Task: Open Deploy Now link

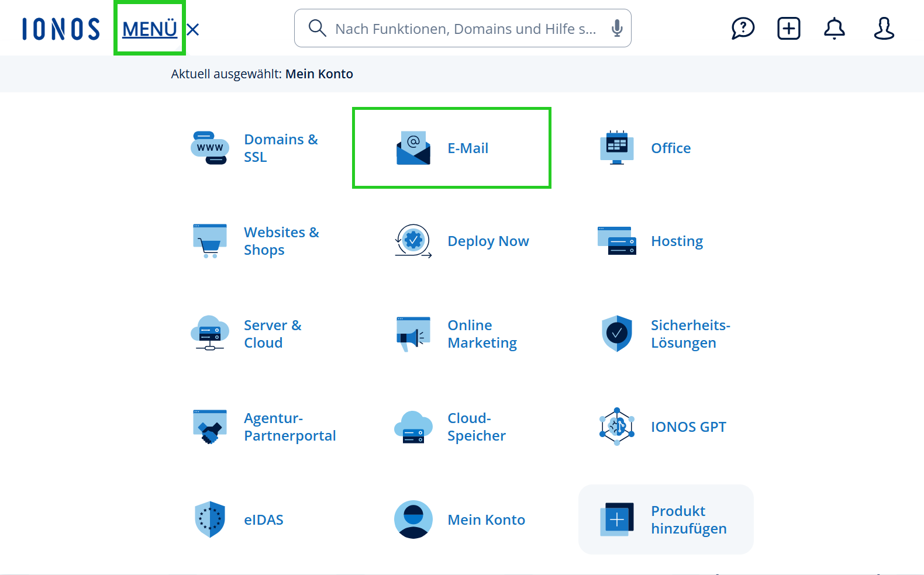Action: click(x=488, y=241)
